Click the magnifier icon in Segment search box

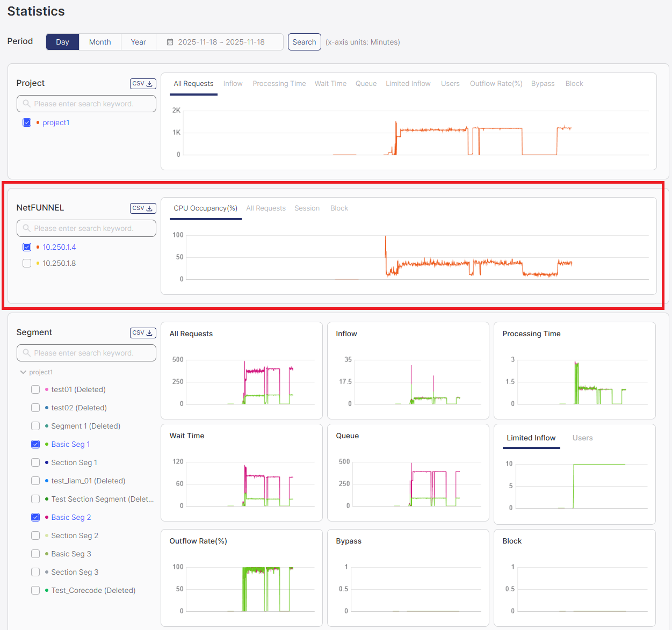click(26, 352)
